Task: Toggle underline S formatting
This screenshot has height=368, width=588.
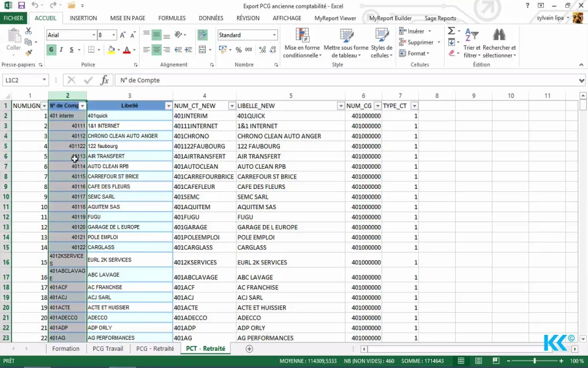Action: coord(71,50)
